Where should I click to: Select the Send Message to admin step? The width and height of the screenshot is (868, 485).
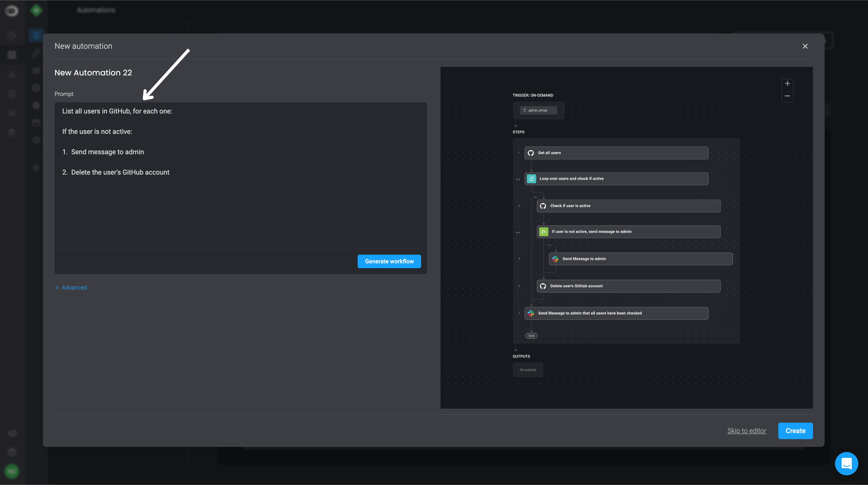click(x=640, y=259)
